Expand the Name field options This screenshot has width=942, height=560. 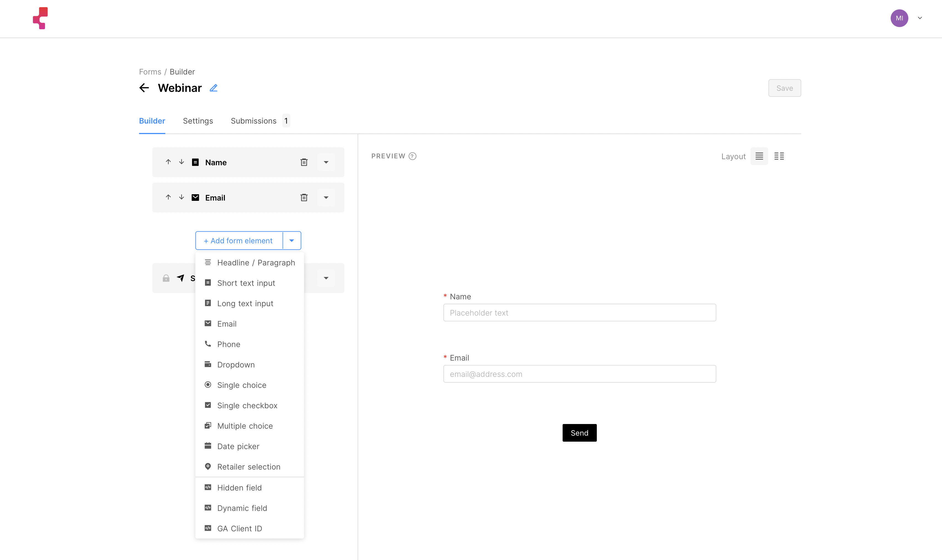click(326, 162)
